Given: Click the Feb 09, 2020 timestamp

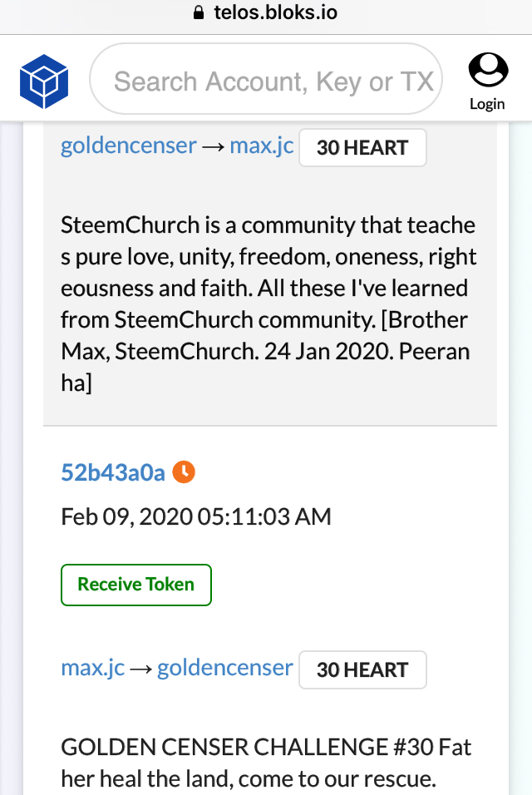Looking at the screenshot, I should pyautogui.click(x=196, y=516).
